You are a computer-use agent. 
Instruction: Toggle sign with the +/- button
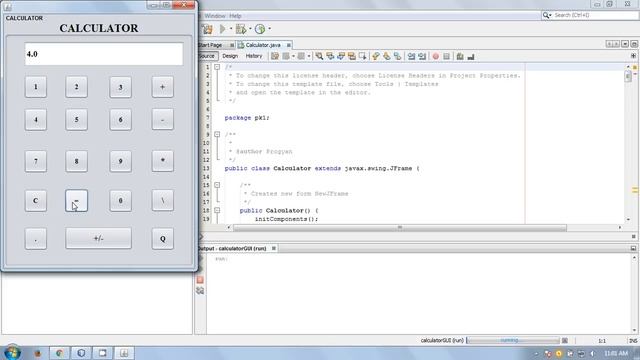(98, 238)
